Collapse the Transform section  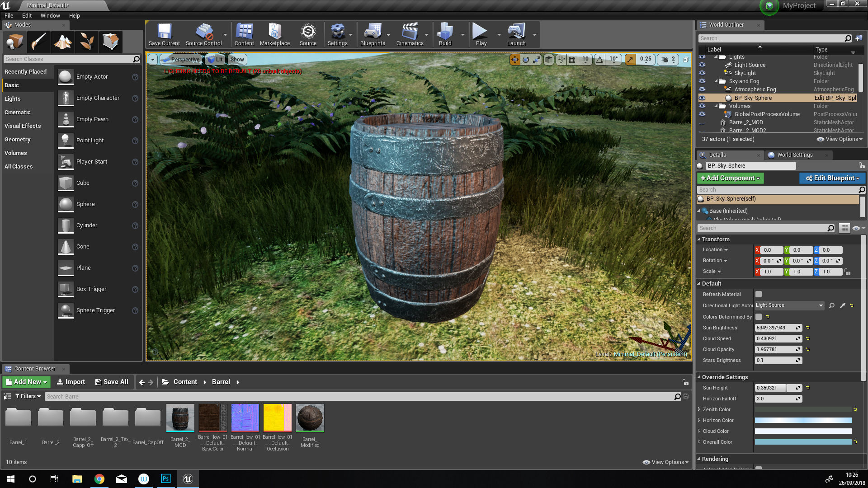tap(699, 239)
